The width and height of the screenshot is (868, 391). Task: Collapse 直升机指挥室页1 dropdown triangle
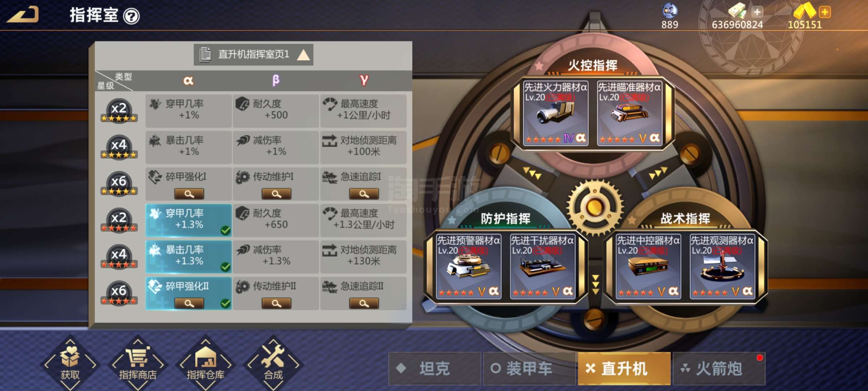(303, 55)
